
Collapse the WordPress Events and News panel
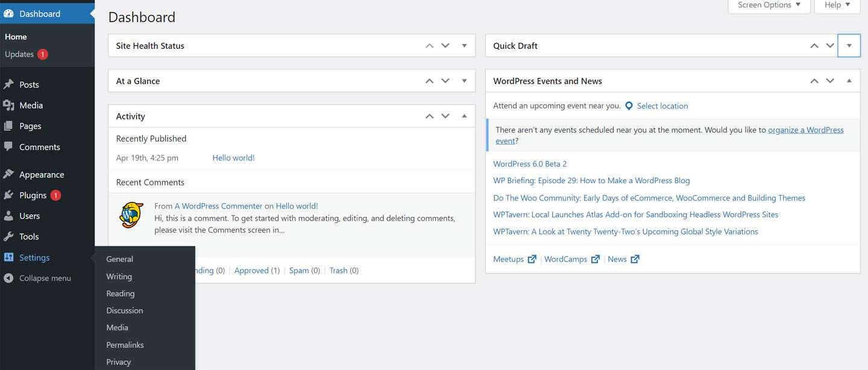pyautogui.click(x=849, y=81)
